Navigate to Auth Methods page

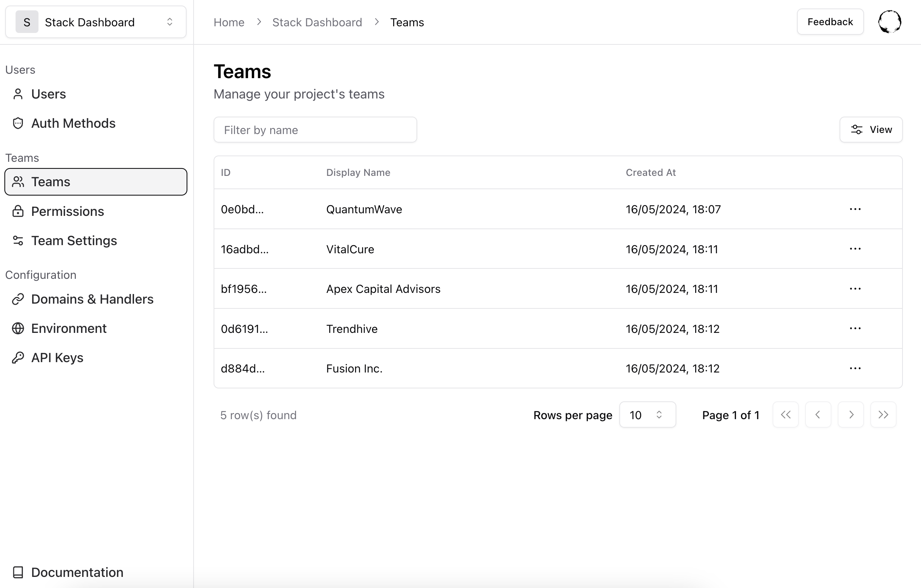[73, 123]
